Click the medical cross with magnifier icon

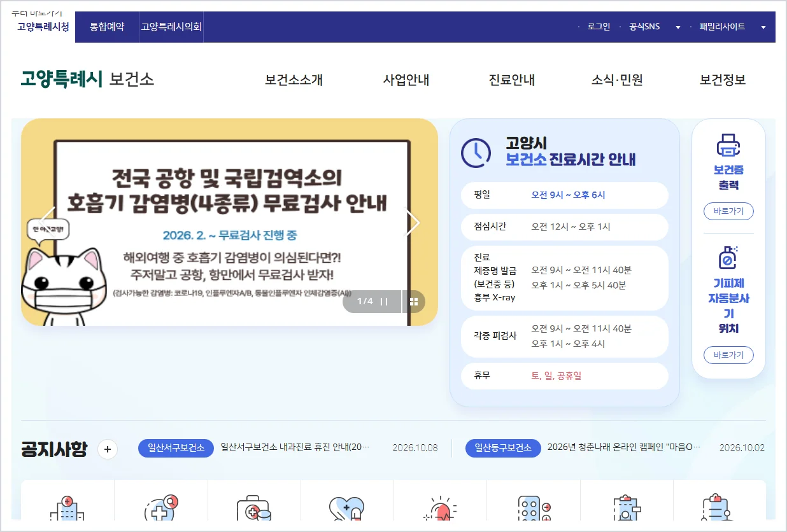[x=160, y=509]
